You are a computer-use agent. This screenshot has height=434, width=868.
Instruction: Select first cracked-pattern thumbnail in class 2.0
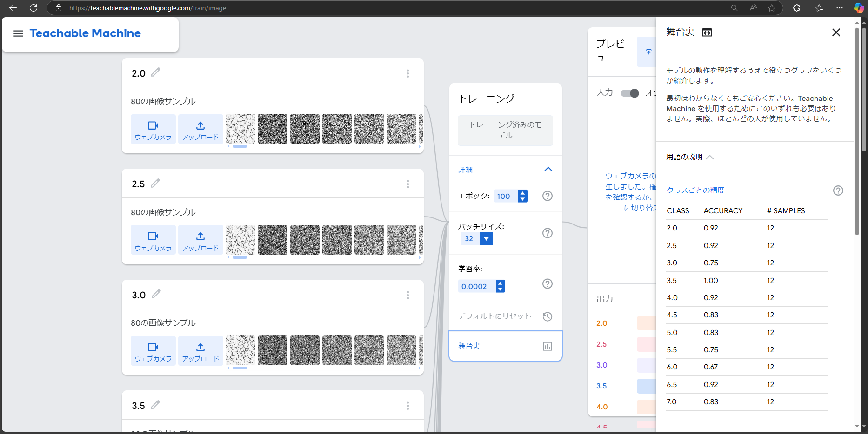(240, 129)
